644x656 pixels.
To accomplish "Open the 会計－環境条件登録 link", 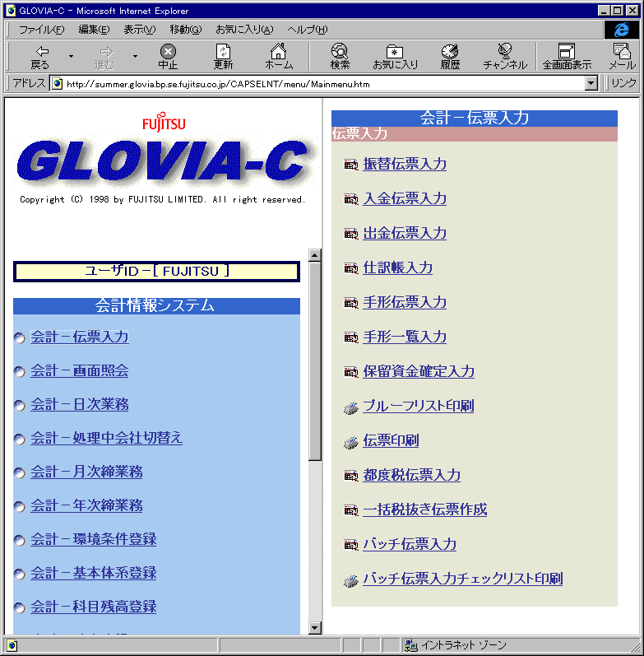I will [94, 539].
